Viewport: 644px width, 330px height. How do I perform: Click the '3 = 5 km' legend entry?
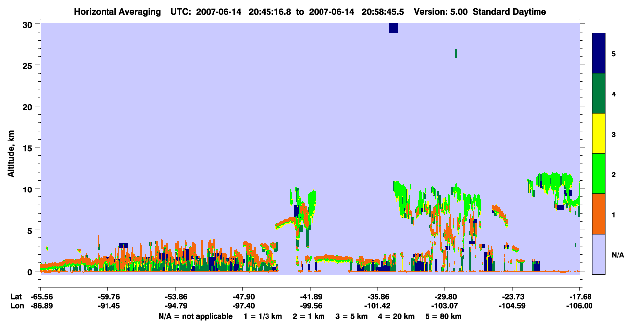351,316
